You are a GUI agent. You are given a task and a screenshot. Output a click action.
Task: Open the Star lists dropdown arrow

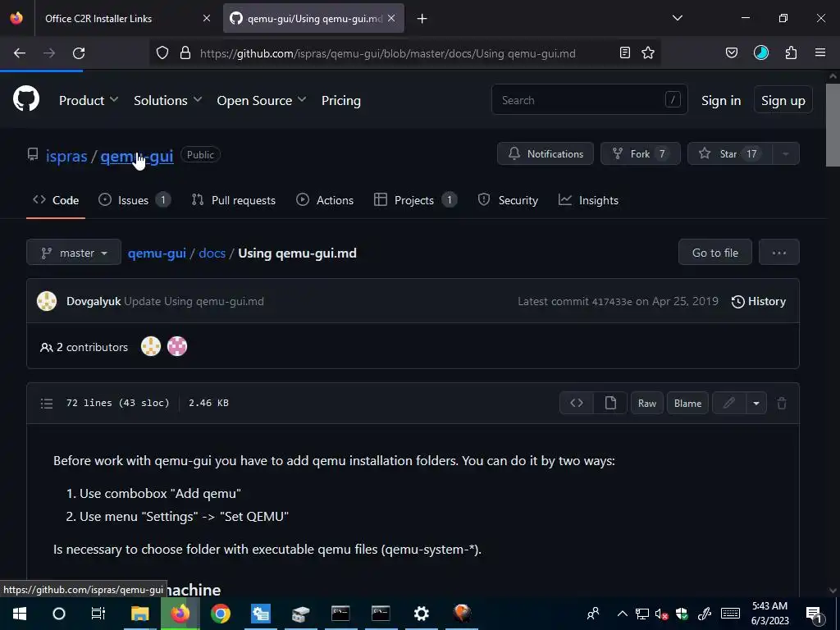click(x=785, y=153)
